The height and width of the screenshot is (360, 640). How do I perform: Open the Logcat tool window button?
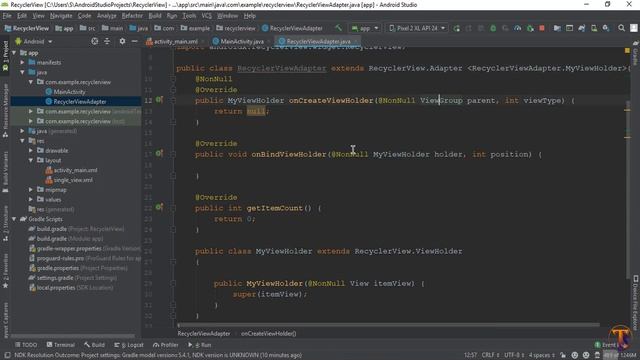pos(129,345)
